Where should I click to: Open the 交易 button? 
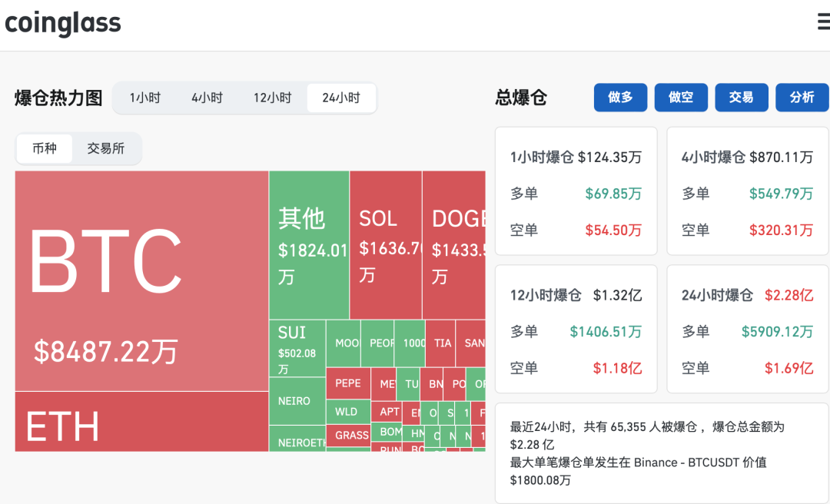point(742,98)
